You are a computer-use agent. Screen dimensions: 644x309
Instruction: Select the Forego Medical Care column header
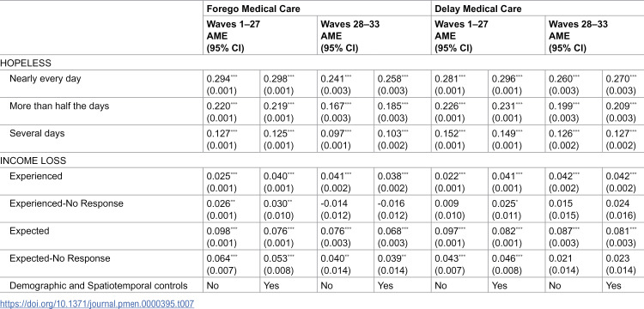[x=253, y=9]
